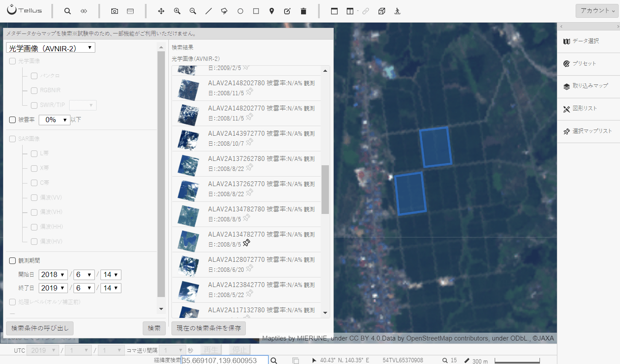Switch to single window view
The width and height of the screenshot is (620, 364).
click(x=334, y=11)
